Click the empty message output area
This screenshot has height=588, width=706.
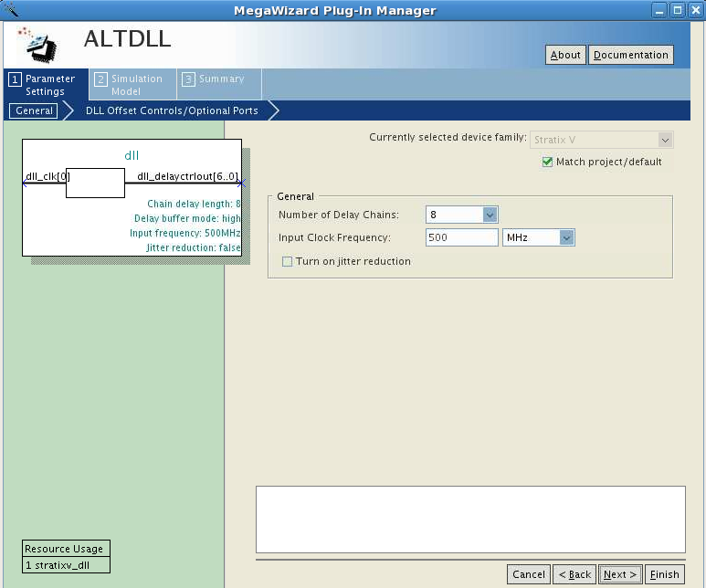coord(470,520)
